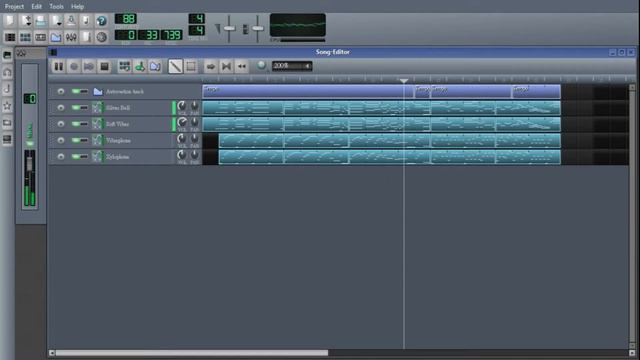Open the My Presets star sidebar

pyautogui.click(x=7, y=106)
